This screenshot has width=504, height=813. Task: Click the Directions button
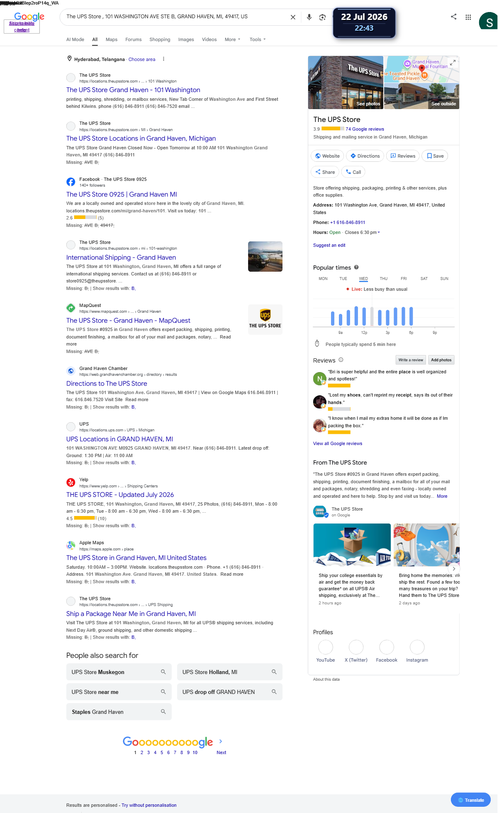click(365, 156)
